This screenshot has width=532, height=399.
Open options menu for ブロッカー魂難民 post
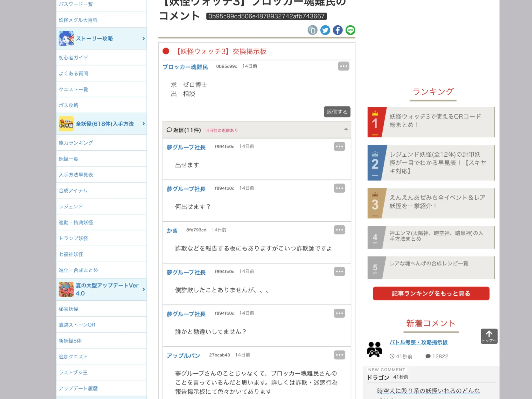(344, 66)
